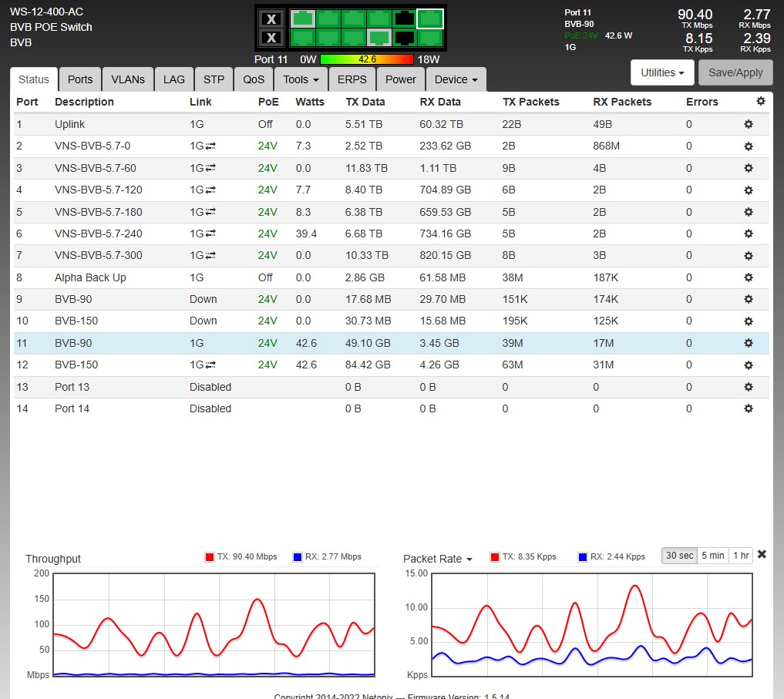Open gear settings for VNS-BVB-5.7-240 port
Viewport: 784px width, 699px height.
pyautogui.click(x=748, y=234)
